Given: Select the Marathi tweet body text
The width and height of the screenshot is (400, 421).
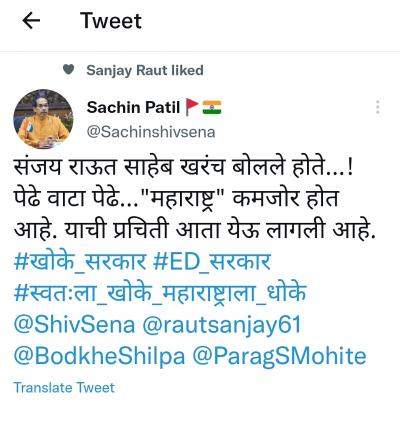Looking at the screenshot, I should [x=195, y=198].
